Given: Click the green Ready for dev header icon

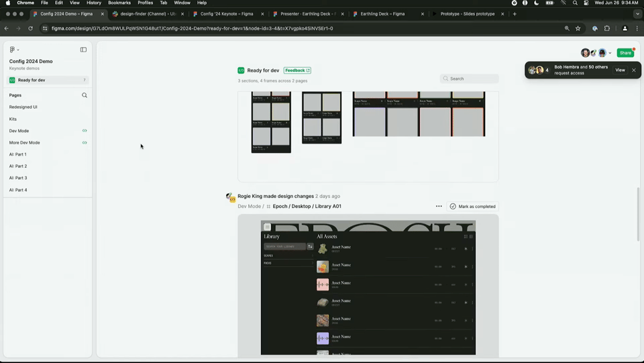Looking at the screenshot, I should click(x=241, y=70).
